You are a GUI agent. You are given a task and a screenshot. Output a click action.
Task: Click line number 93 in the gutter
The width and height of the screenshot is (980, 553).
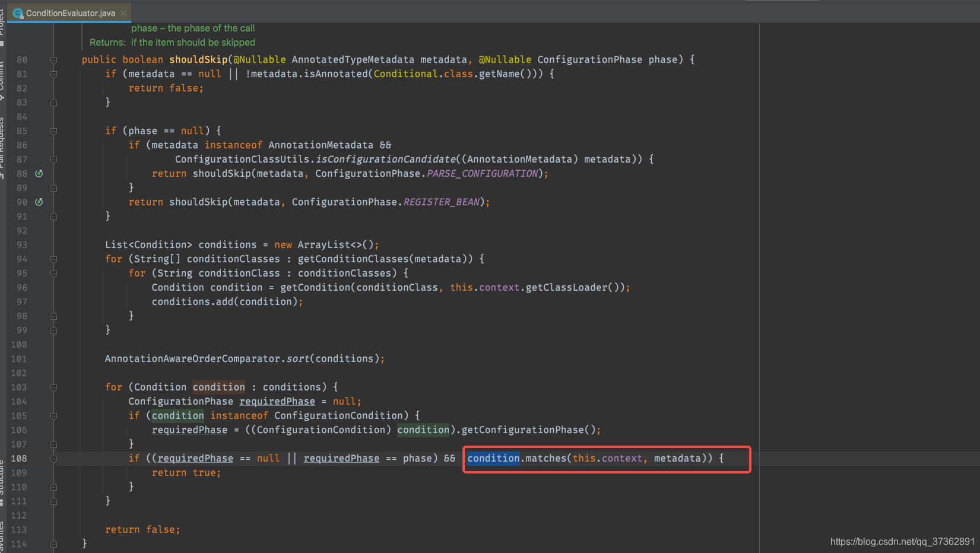pyautogui.click(x=22, y=244)
